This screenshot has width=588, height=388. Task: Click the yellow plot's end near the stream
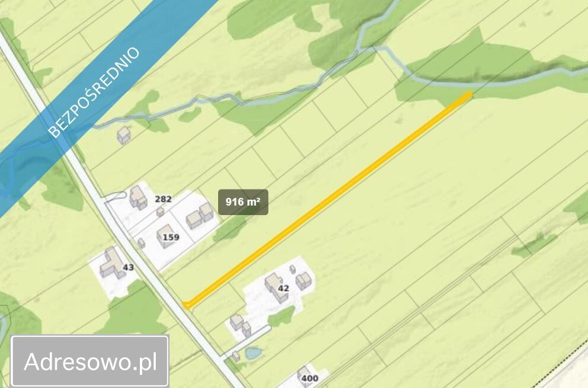[x=467, y=95]
